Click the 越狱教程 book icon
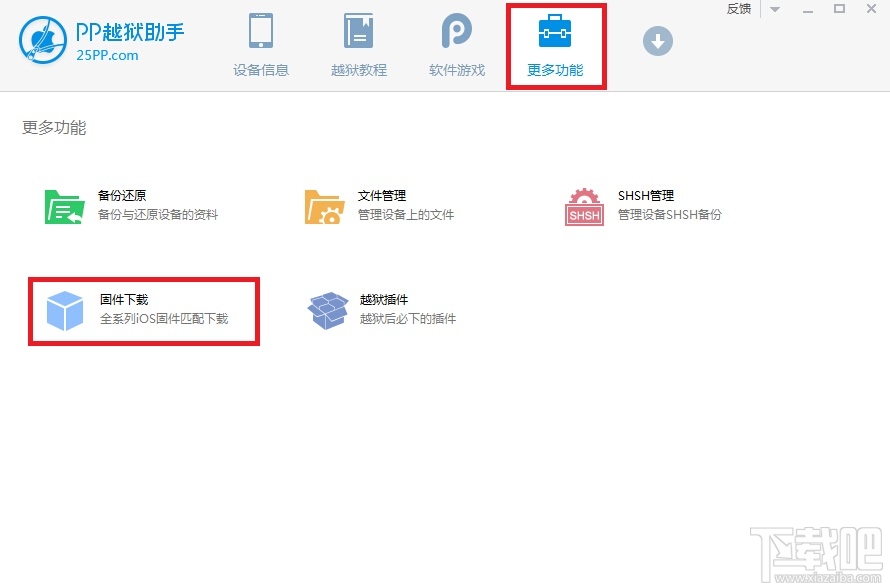 (x=358, y=31)
